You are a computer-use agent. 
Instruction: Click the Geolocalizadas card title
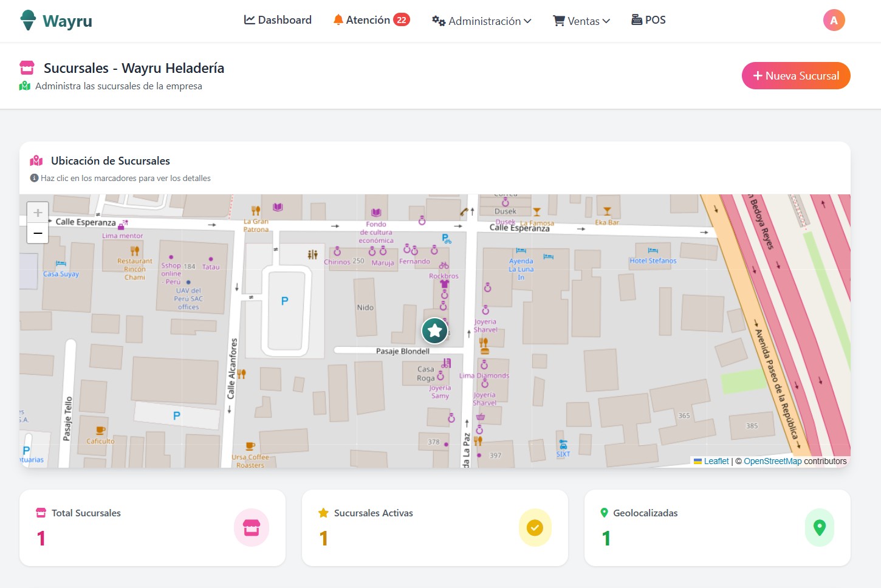click(645, 513)
